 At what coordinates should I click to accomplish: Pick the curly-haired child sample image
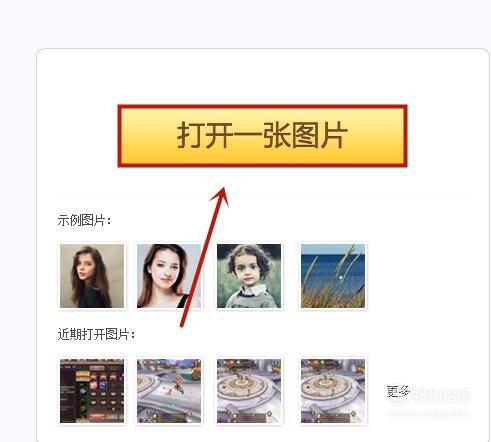click(x=249, y=276)
